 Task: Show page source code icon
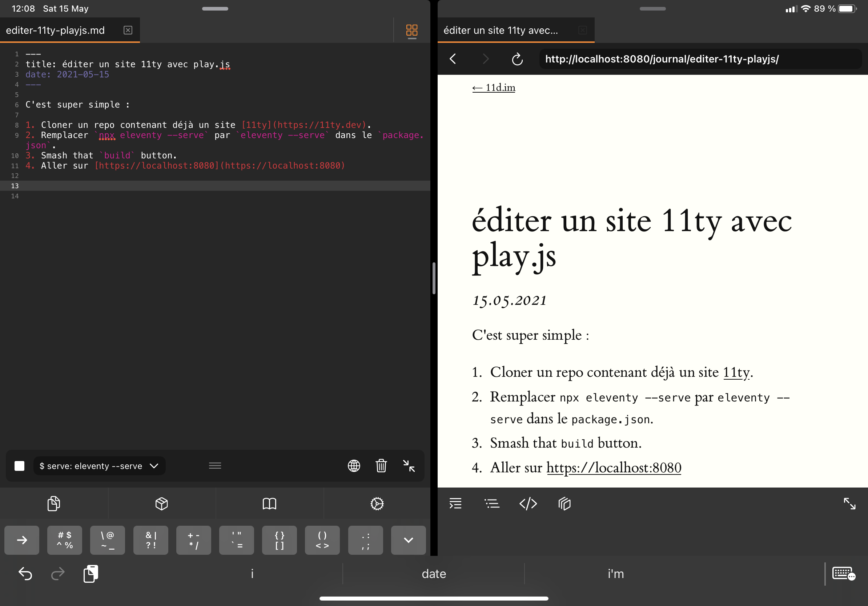[x=528, y=504]
